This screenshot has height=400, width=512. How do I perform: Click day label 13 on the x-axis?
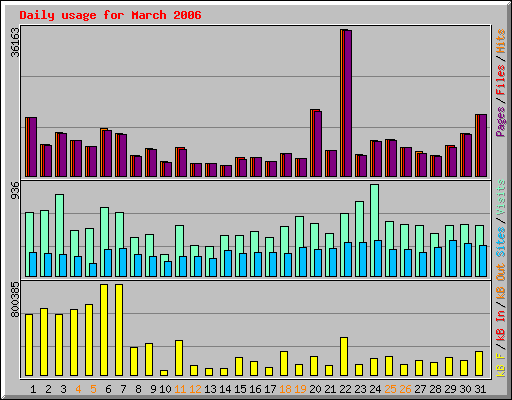210,389
